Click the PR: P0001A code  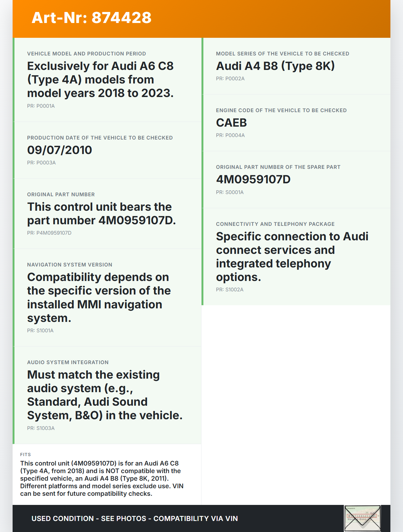pos(41,106)
